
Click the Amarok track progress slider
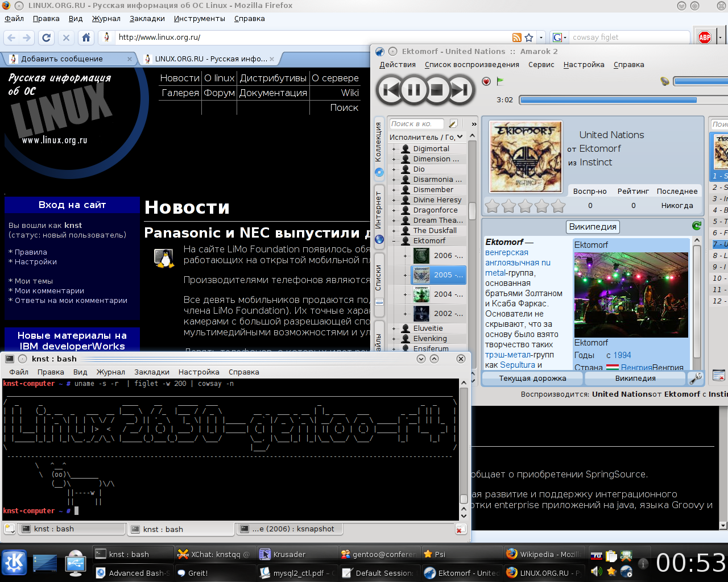coord(623,100)
